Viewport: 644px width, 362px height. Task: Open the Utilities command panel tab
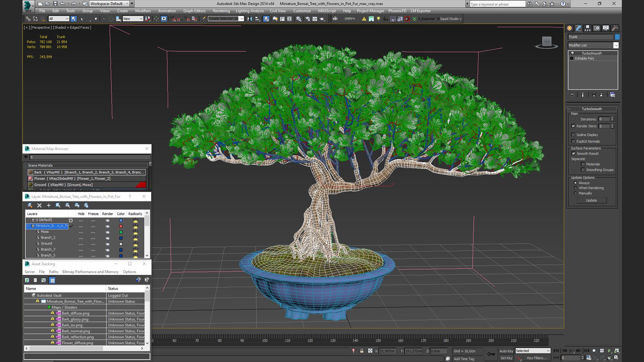[x=614, y=28]
